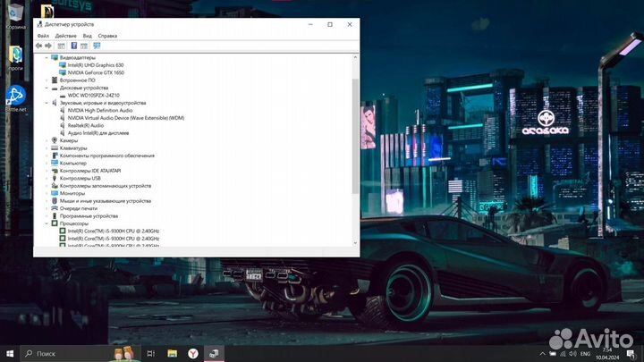The image size is (644, 362).
Task: Open the Корзина desktop icon
Action: pos(15,16)
